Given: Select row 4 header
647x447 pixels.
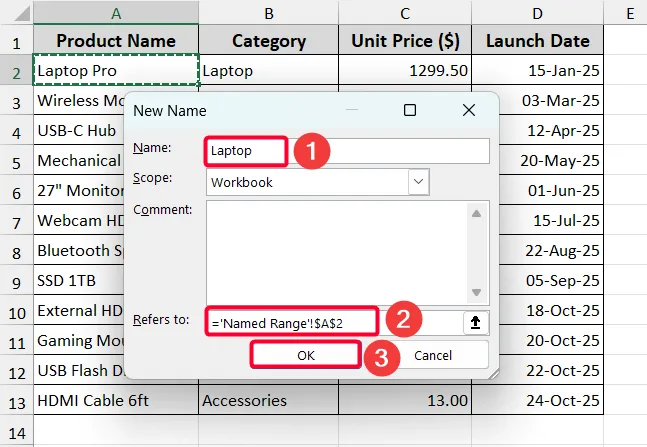Looking at the screenshot, I should click(x=17, y=132).
